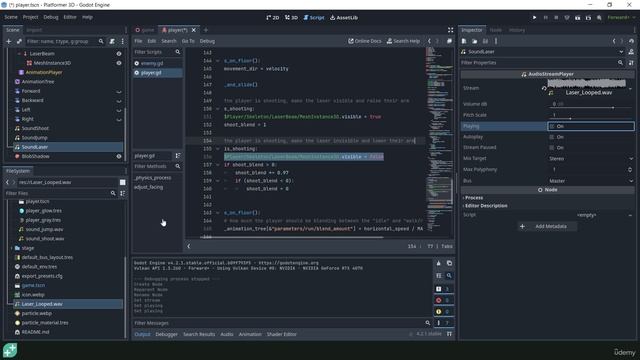Clear the Output log
The image size is (640, 360).
pyautogui.click(x=438, y=263)
